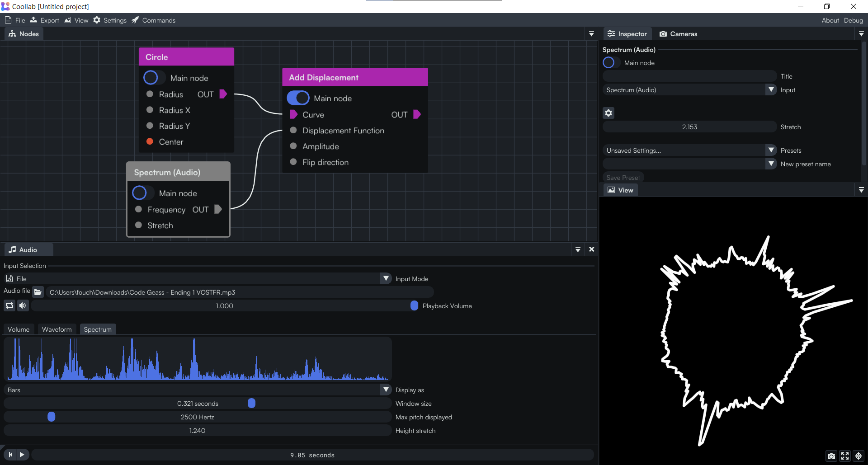Click the Stretch pin on Spectrum node
Image resolution: width=868 pixels, height=465 pixels.
(x=138, y=225)
